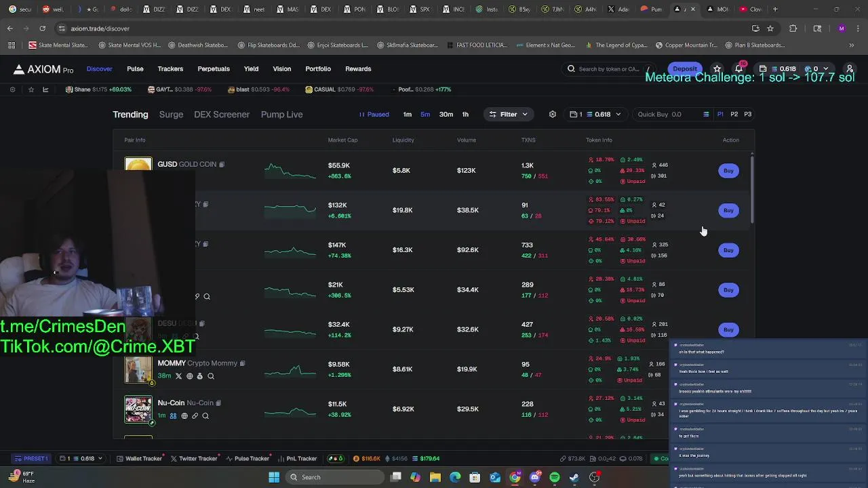This screenshot has height=488, width=868.
Task: Switch to the Pump Live tab
Action: point(281,115)
